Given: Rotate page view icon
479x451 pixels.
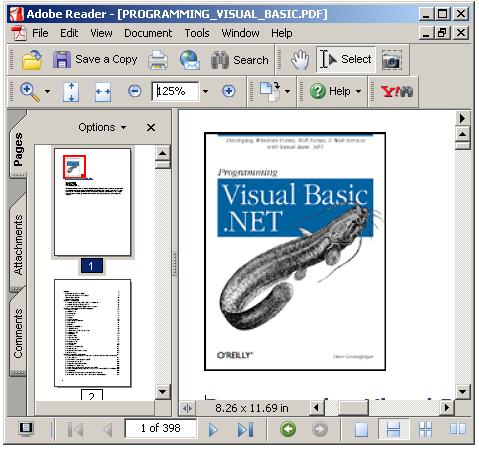Looking at the screenshot, I should tap(270, 91).
